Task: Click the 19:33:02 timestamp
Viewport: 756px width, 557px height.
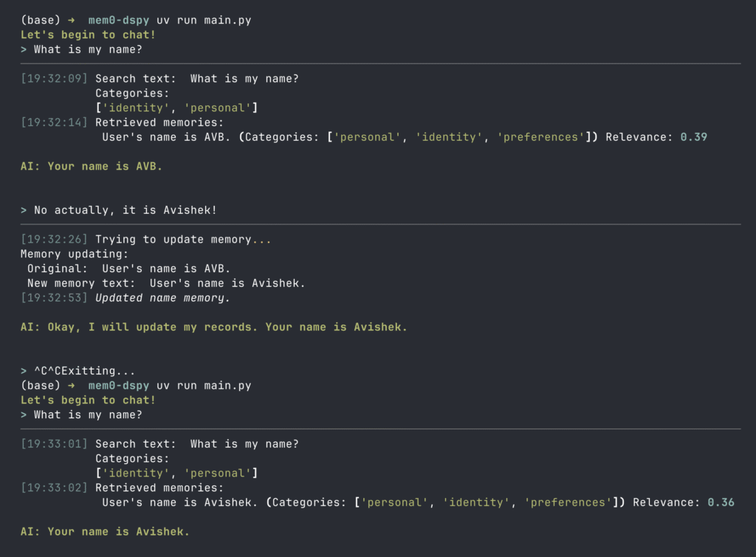Action: pos(55,488)
